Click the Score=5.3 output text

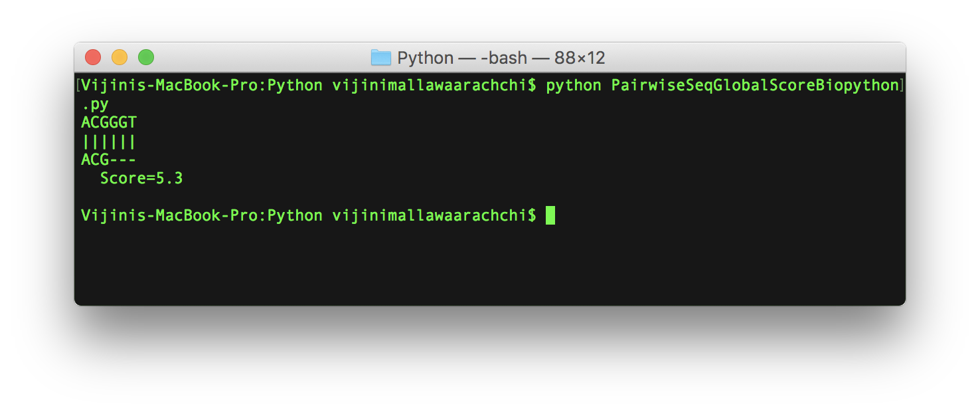[141, 178]
